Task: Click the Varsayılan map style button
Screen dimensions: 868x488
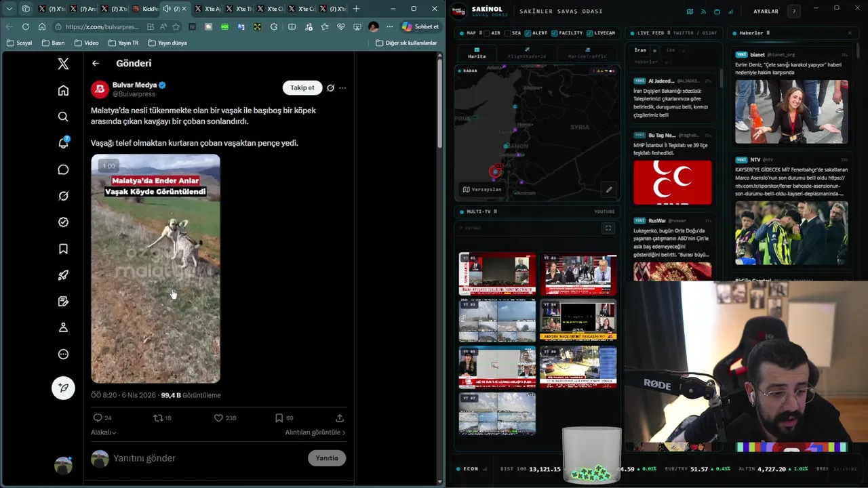Action: click(x=481, y=189)
